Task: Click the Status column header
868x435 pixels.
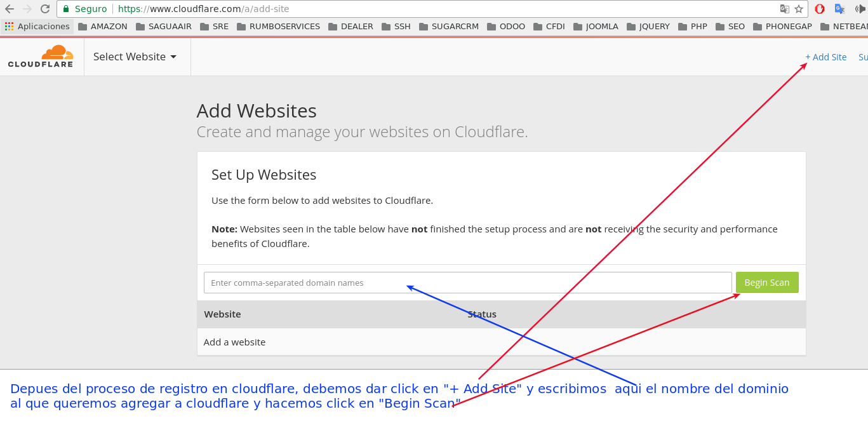Action: click(482, 314)
